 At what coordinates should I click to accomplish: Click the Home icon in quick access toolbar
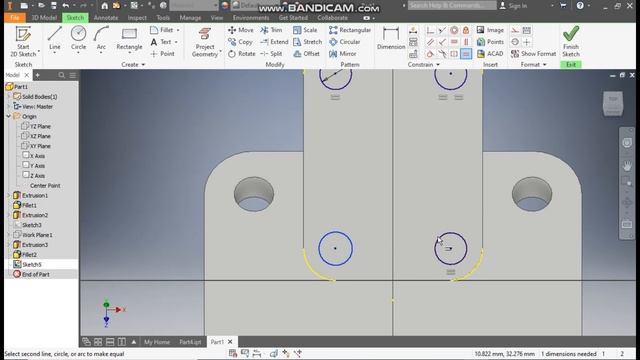click(104, 6)
